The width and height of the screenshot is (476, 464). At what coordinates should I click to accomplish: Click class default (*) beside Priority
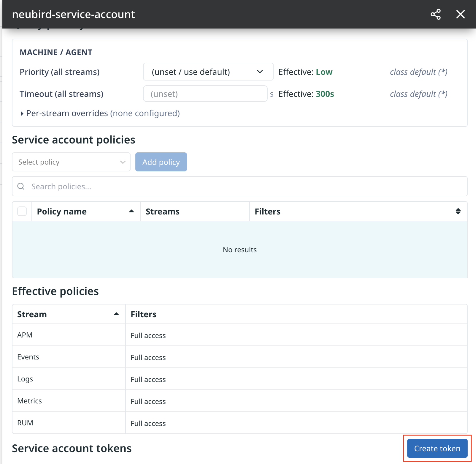(418, 72)
